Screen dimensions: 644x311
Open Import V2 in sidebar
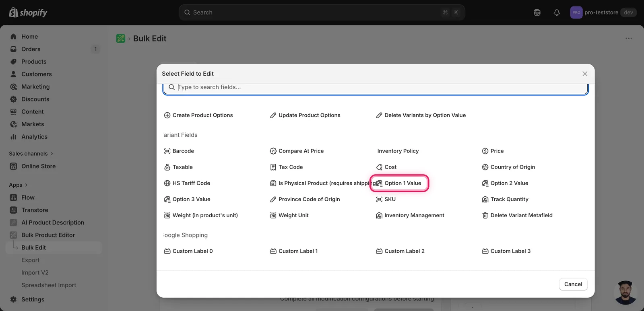click(35, 273)
